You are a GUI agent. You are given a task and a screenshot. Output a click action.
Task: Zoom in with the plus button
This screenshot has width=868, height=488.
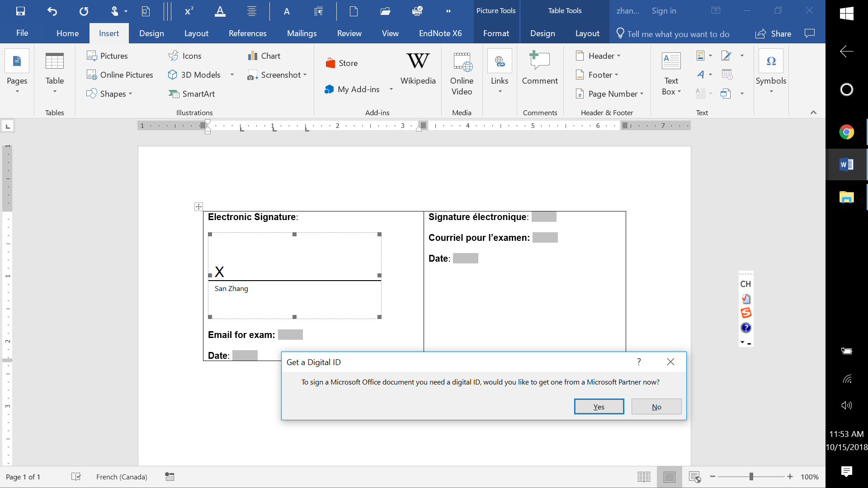(x=790, y=477)
